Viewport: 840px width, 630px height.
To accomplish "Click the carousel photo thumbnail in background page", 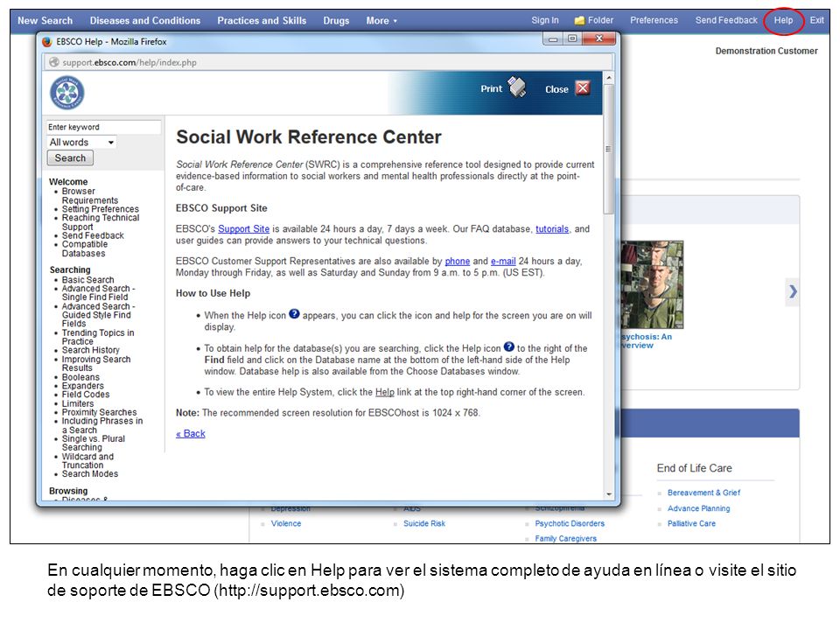I will [653, 285].
